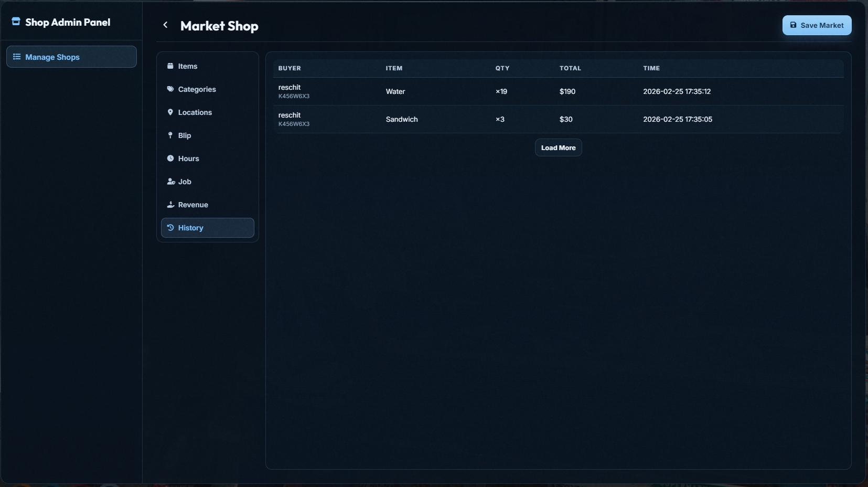Click the blip marker icon beside Blip
The width and height of the screenshot is (868, 487).
tap(170, 135)
